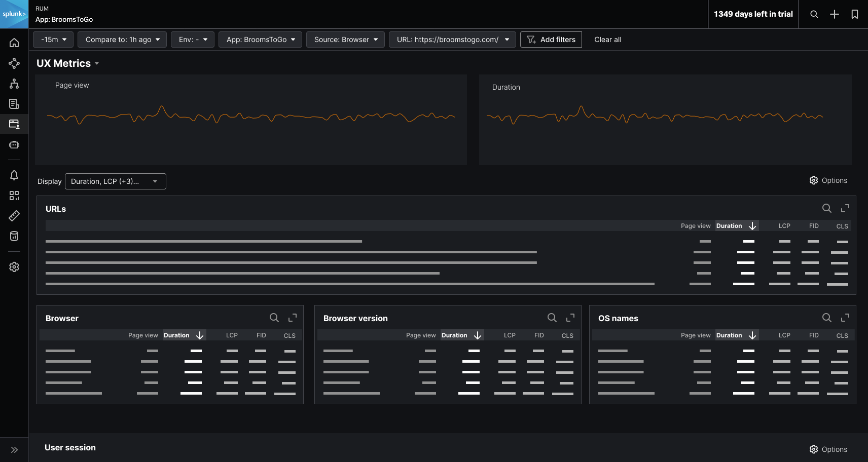The height and width of the screenshot is (462, 868).
Task: Open the Source: Browser dropdown
Action: [345, 40]
